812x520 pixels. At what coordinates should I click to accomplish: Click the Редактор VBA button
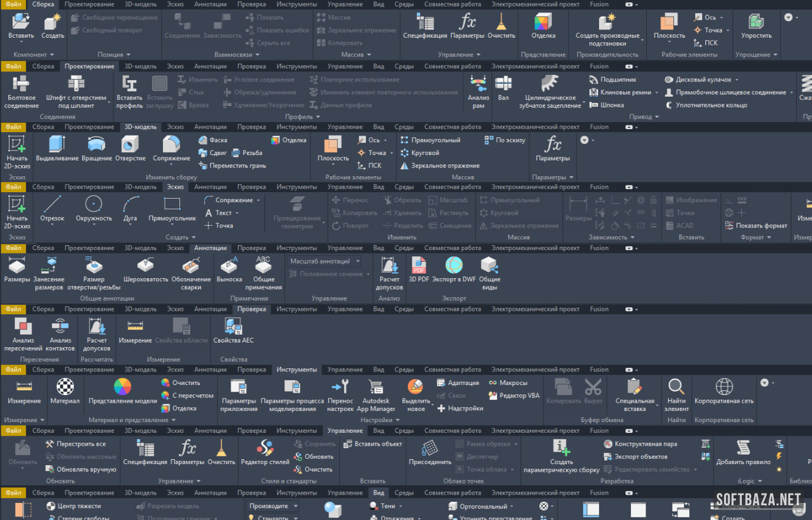514,396
